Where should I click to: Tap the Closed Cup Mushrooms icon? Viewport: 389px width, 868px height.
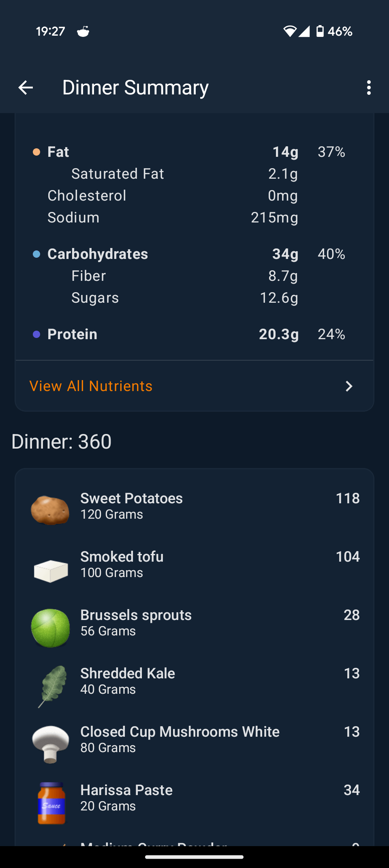[x=51, y=744]
